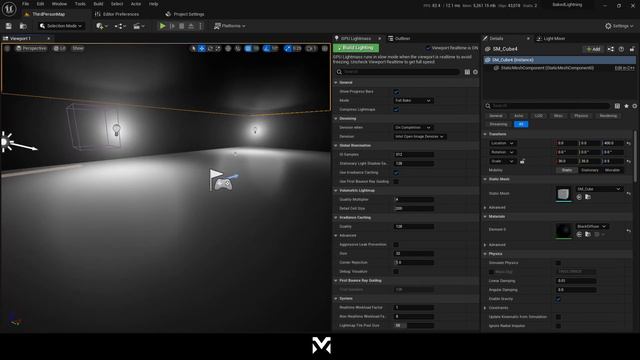Click the camera speed icon in viewport
This screenshot has width=640, height=360.
311,48
